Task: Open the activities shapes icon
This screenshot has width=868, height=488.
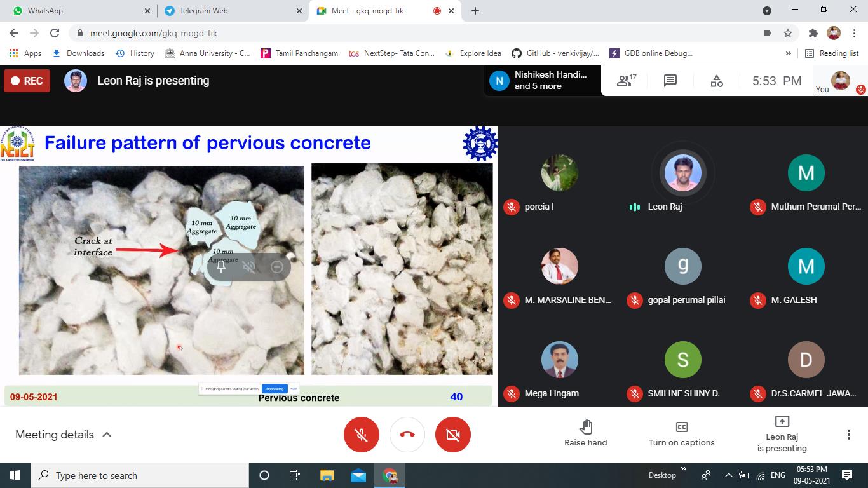Action: click(717, 81)
